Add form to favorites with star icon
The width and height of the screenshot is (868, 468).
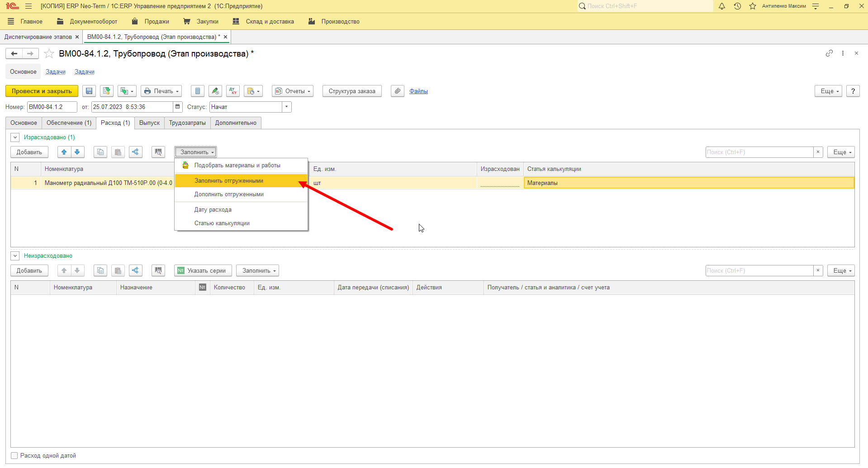(49, 54)
